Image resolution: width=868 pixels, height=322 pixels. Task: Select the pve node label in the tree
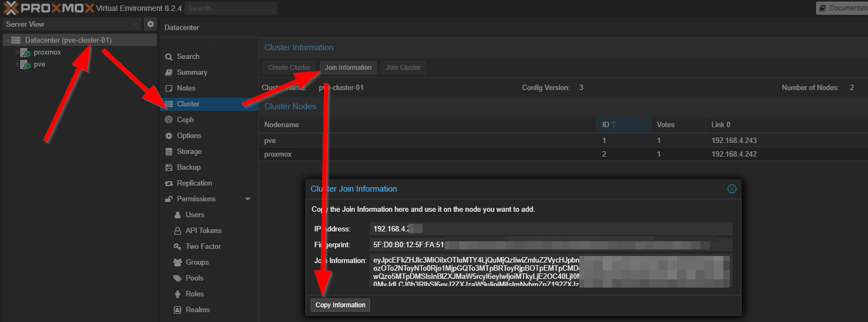click(x=39, y=64)
